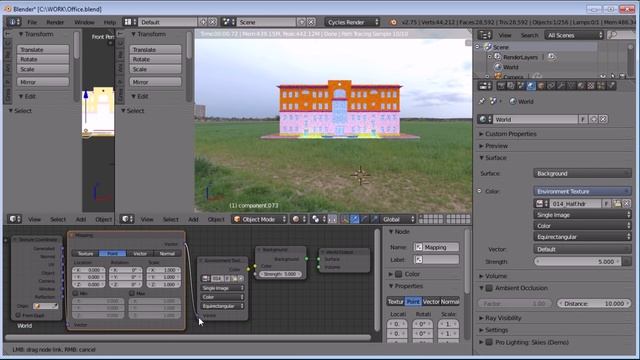Image resolution: width=640 pixels, height=360 pixels.
Task: Enable the Max checkbox in Mapping node
Action: tap(132, 293)
